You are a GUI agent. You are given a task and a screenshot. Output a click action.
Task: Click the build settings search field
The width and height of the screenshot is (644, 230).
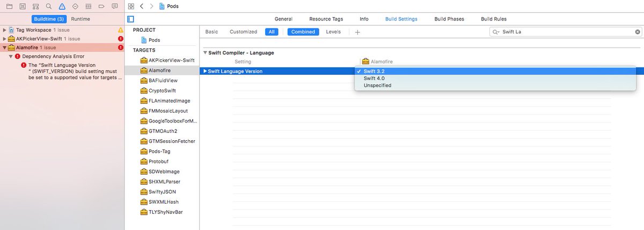(x=566, y=32)
